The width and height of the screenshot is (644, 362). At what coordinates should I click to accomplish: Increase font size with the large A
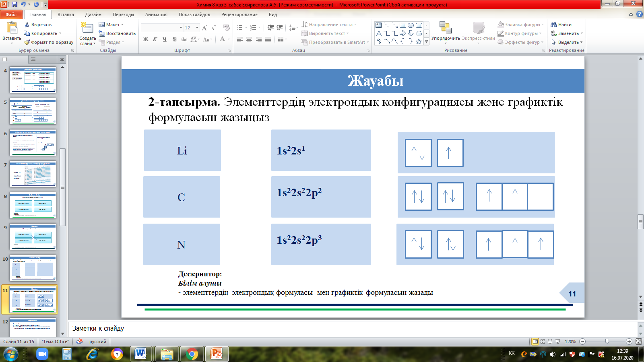[205, 28]
